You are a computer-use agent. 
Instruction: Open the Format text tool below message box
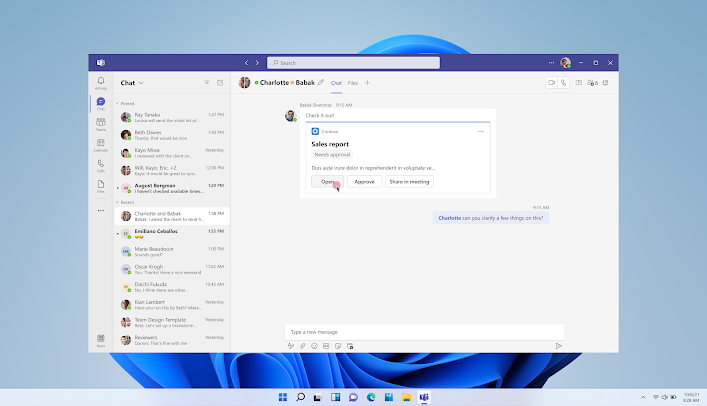[291, 346]
